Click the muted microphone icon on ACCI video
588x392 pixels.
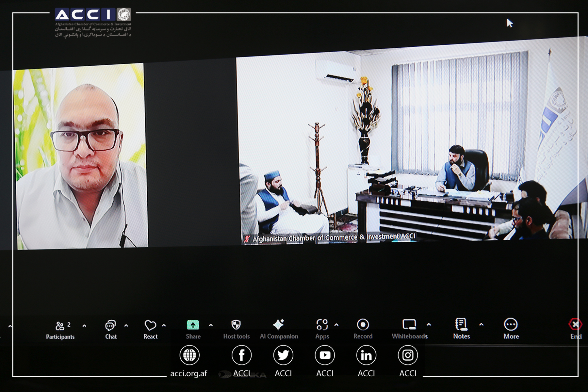[x=247, y=239]
